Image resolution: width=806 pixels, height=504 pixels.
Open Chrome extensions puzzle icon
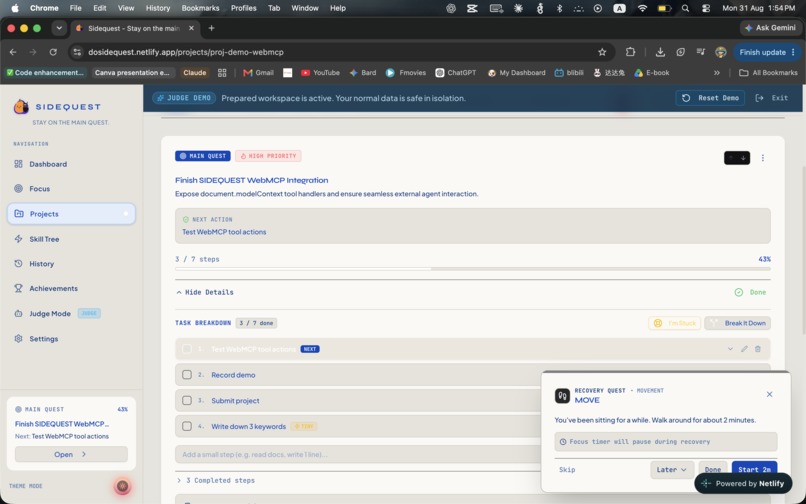(630, 52)
